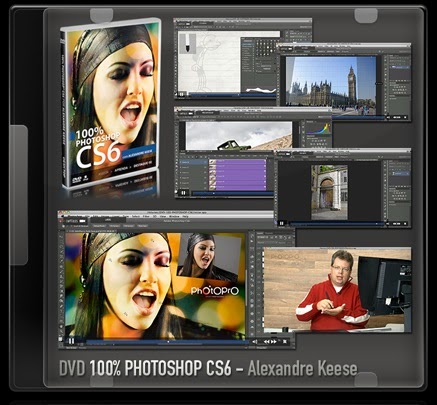Click the seek bar of the portrait tutorial player
437x405 pixels.
(x=167, y=342)
